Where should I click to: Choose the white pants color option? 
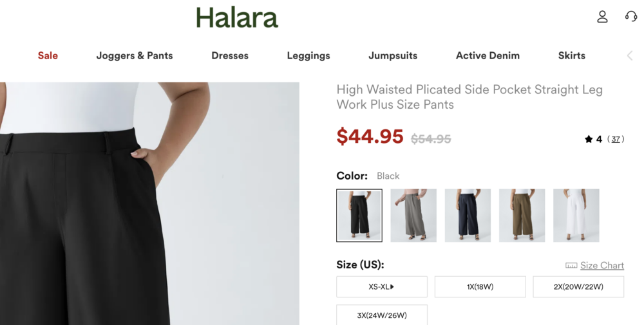(576, 216)
